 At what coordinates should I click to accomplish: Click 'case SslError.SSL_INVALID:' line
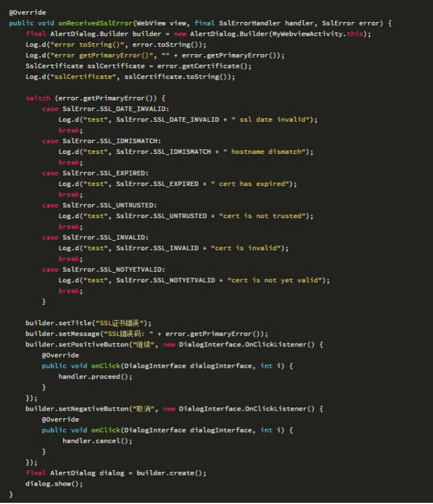point(95,238)
